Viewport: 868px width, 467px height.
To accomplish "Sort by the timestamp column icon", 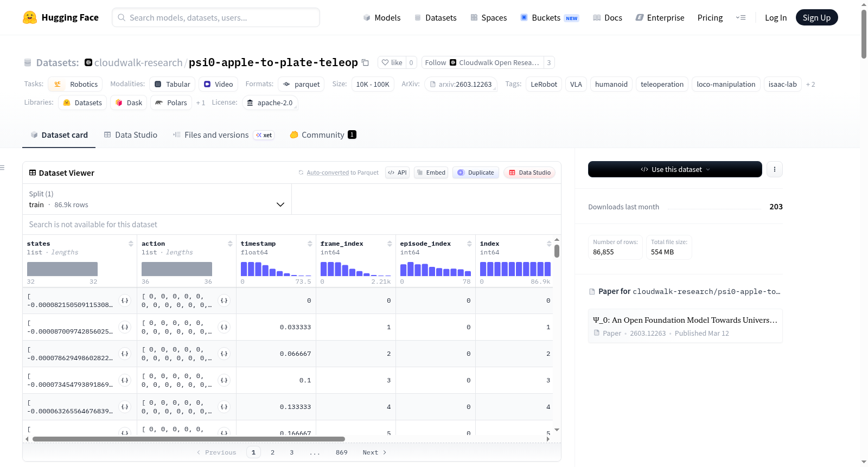I will pos(310,244).
